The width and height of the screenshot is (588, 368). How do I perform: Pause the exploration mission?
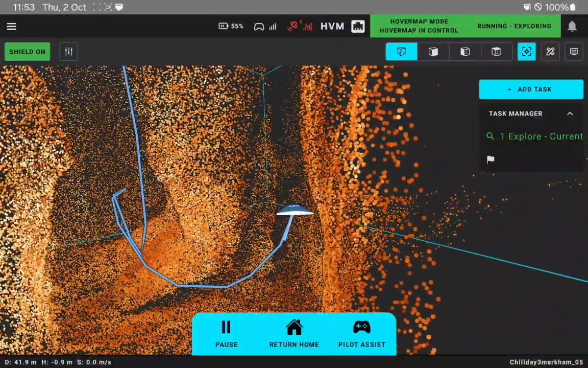pyautogui.click(x=226, y=334)
